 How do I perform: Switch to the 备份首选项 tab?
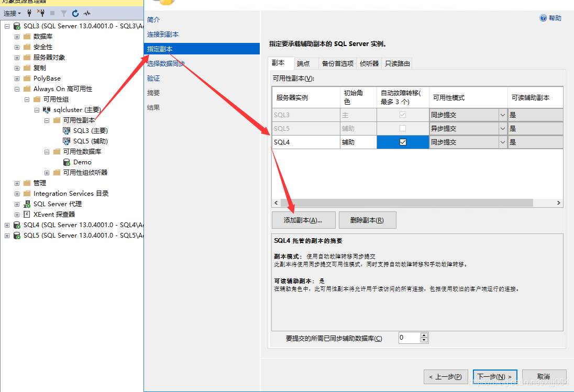(x=337, y=64)
